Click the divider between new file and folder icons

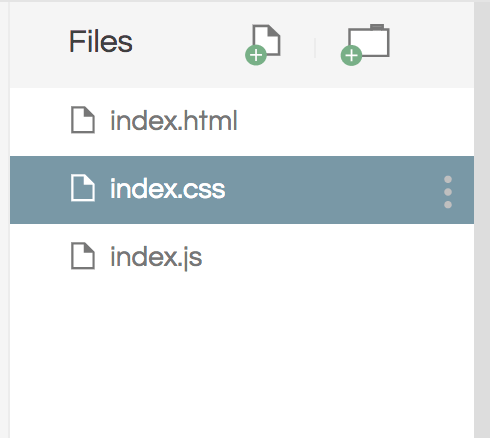tap(315, 48)
